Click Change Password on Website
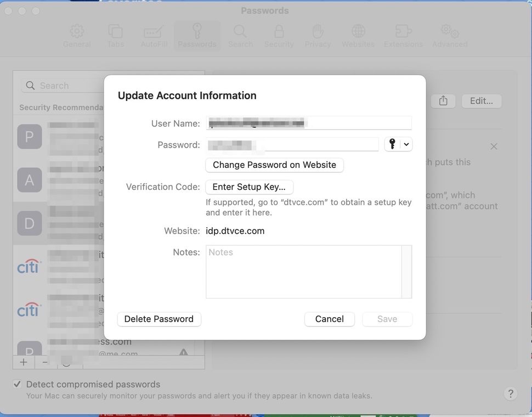The image size is (532, 417). 274,165
